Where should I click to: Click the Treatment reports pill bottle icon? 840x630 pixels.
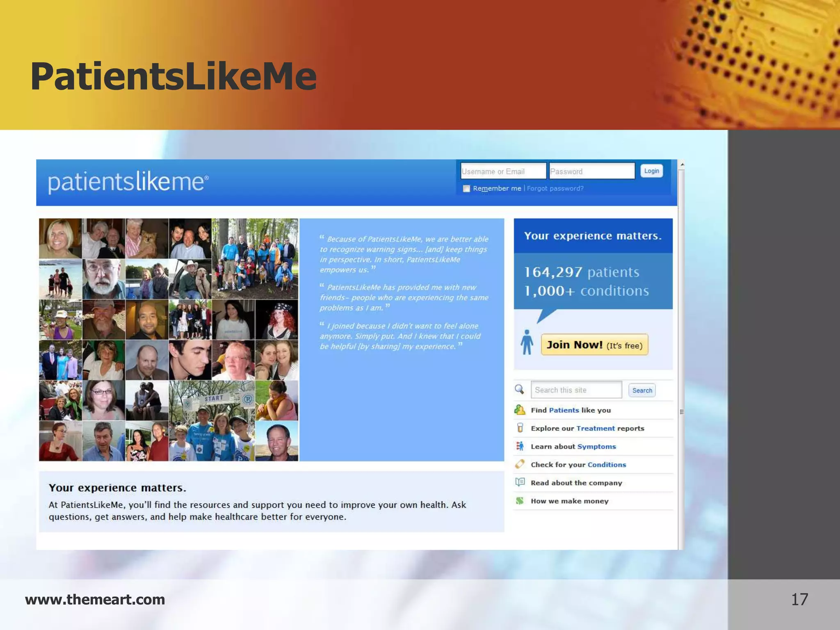[x=520, y=428]
